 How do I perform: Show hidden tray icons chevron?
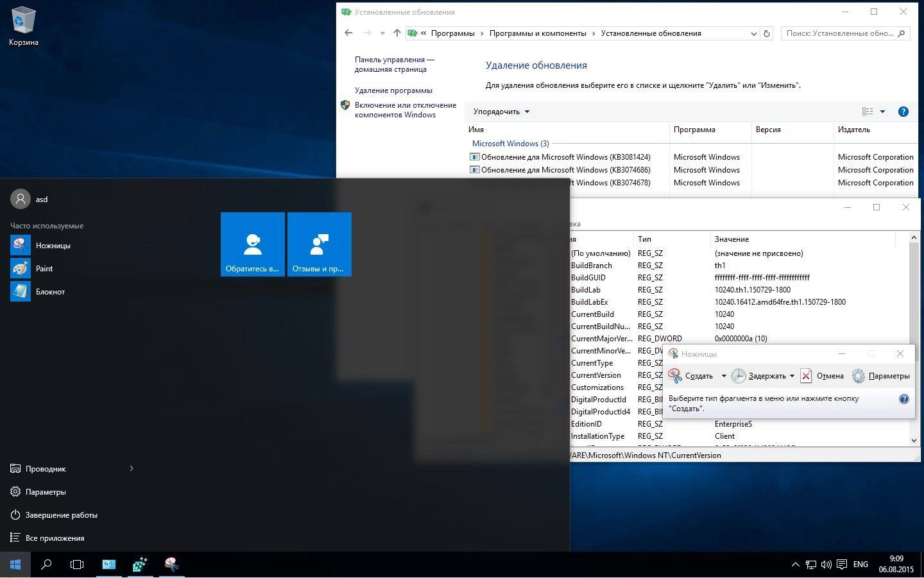795,565
